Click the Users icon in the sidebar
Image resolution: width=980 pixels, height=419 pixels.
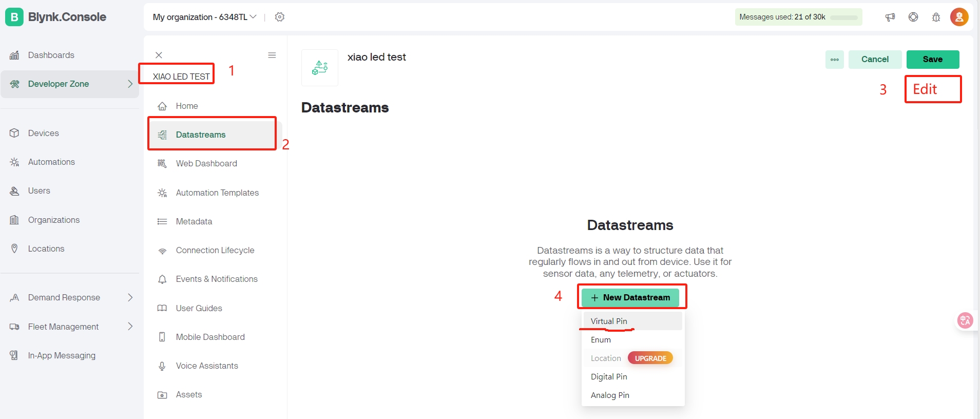(x=14, y=191)
